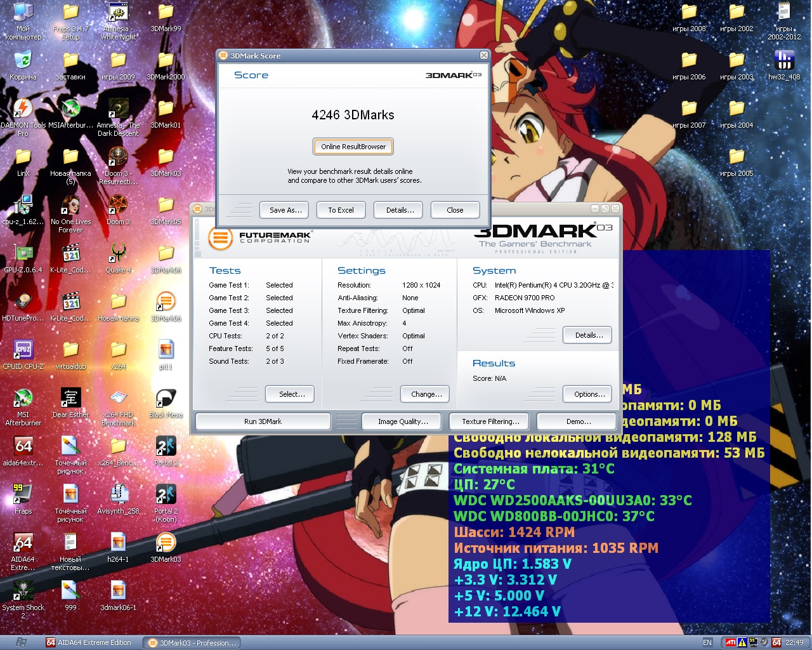Select the игры 2009 folder

tap(118, 64)
